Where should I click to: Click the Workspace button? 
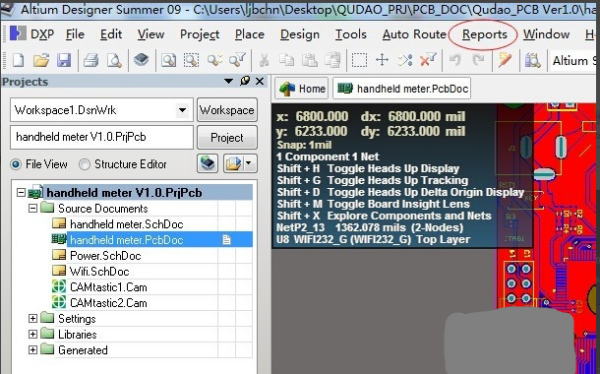coord(227,110)
